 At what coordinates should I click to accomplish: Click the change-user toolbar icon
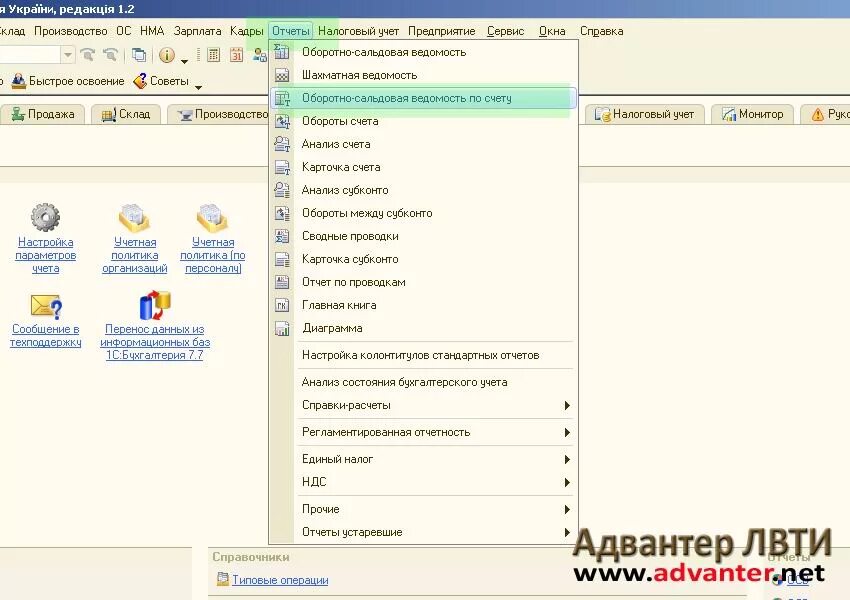(259, 55)
